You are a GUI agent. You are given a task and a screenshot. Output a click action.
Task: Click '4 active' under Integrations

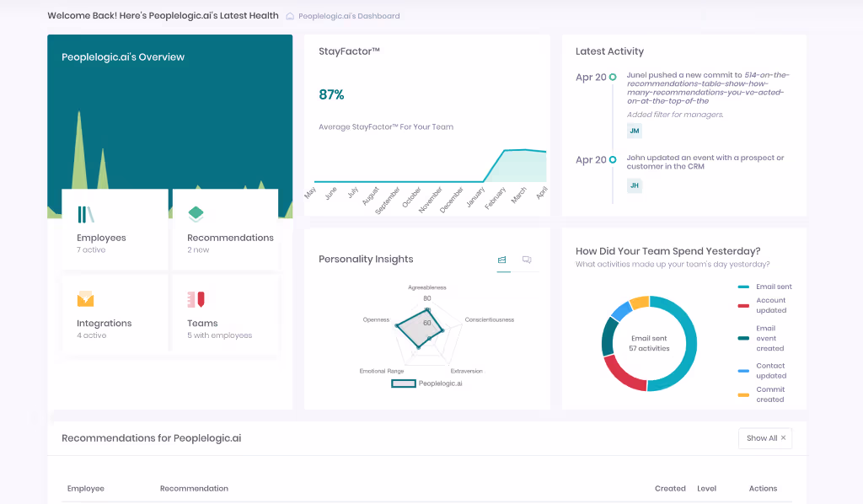91,335
